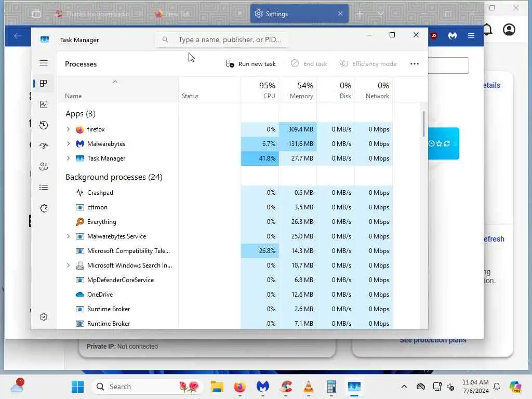Select the OneDrive process

pyautogui.click(x=100, y=295)
